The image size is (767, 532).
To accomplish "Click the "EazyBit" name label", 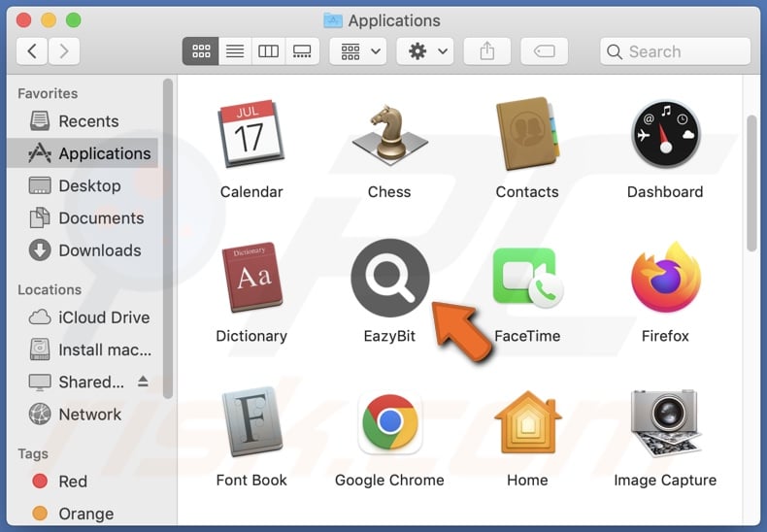I will tap(389, 336).
